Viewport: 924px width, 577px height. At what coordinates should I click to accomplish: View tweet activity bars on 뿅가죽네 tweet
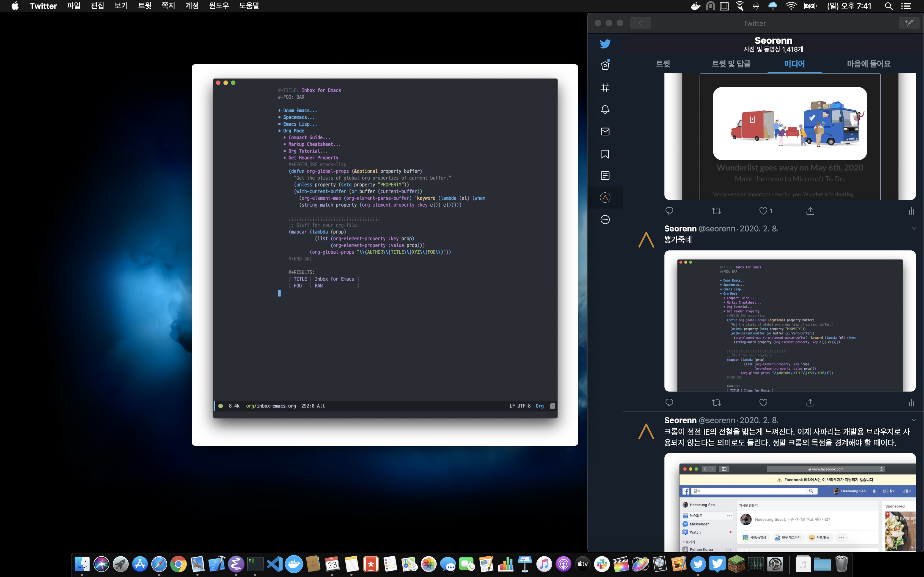tap(911, 402)
